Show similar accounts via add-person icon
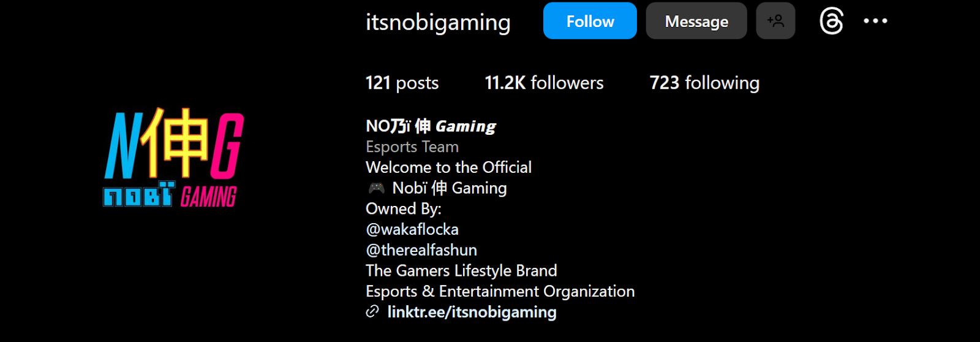980x342 pixels. 775,21
